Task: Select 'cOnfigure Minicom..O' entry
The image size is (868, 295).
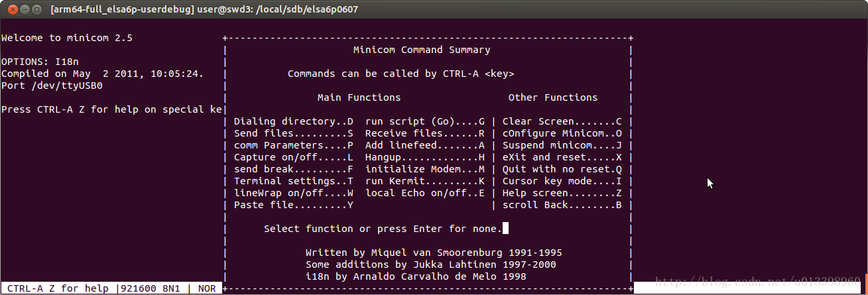Action: (x=562, y=133)
